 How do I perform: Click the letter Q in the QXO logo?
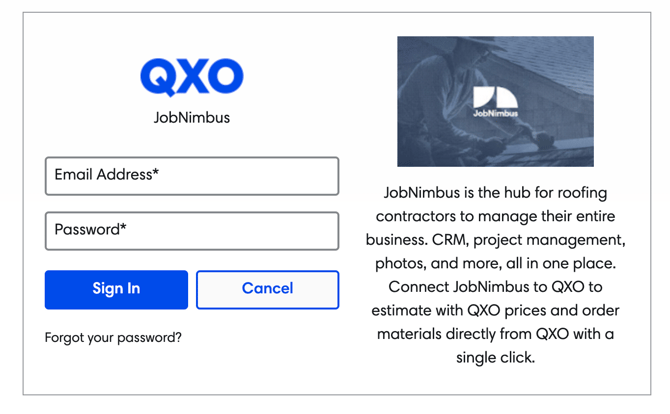click(x=158, y=77)
